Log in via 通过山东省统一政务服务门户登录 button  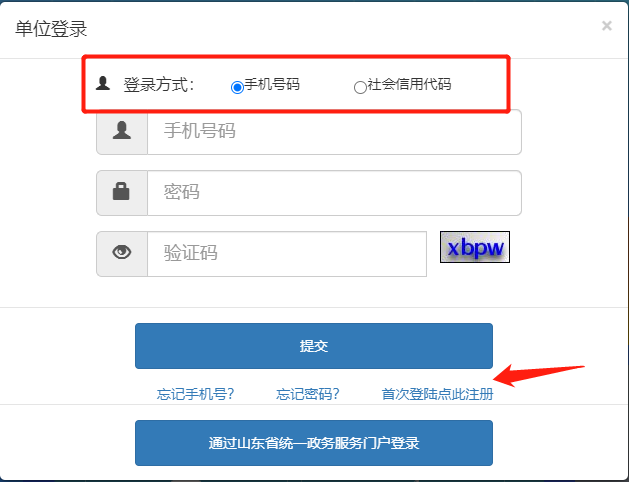click(314, 443)
